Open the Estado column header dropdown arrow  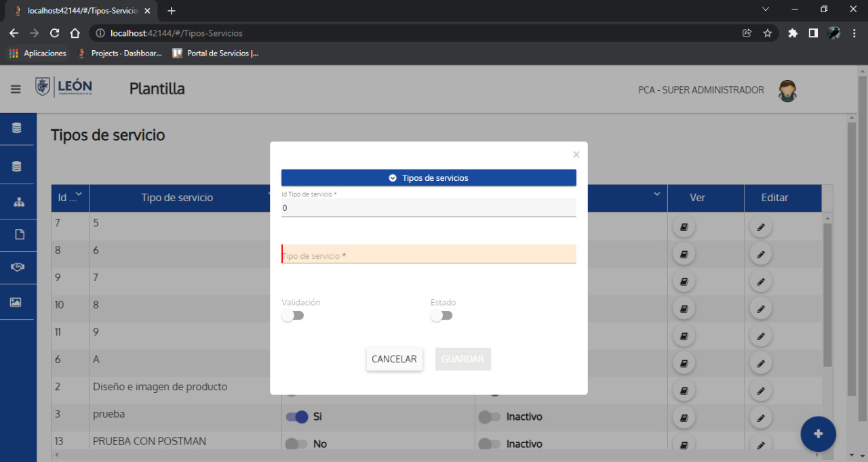point(656,194)
